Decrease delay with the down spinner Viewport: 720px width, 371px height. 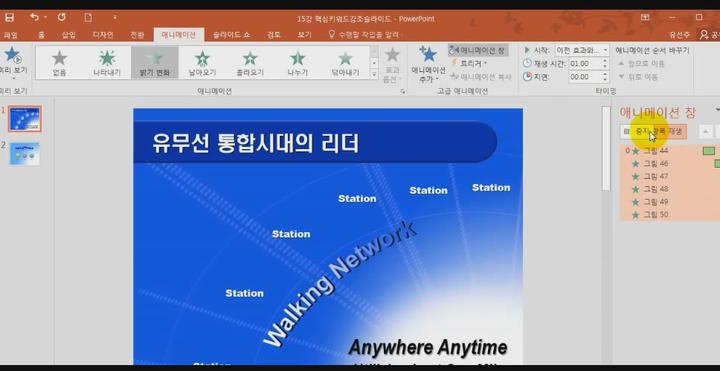click(x=605, y=80)
